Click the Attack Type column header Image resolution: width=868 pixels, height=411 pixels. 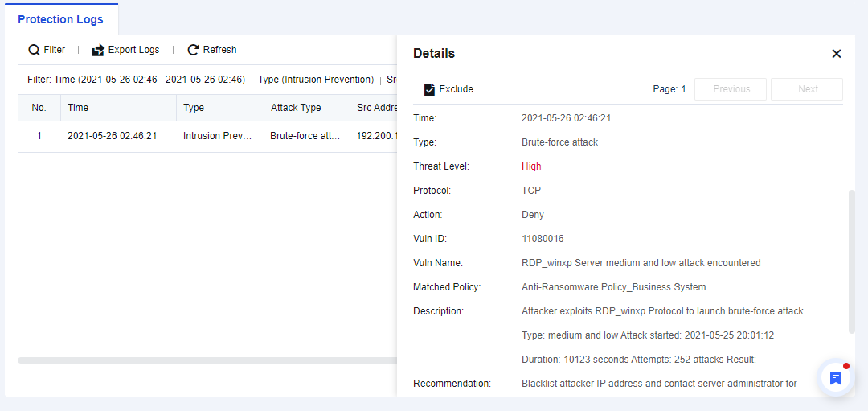coord(296,108)
